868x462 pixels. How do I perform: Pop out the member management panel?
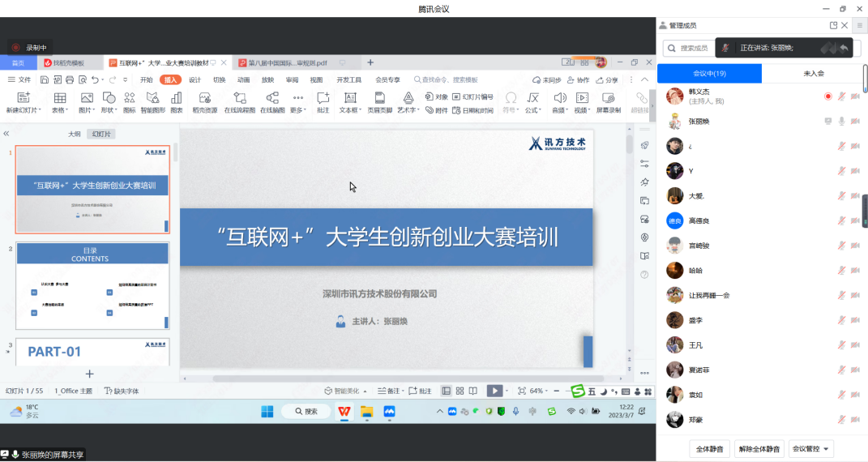pyautogui.click(x=833, y=26)
